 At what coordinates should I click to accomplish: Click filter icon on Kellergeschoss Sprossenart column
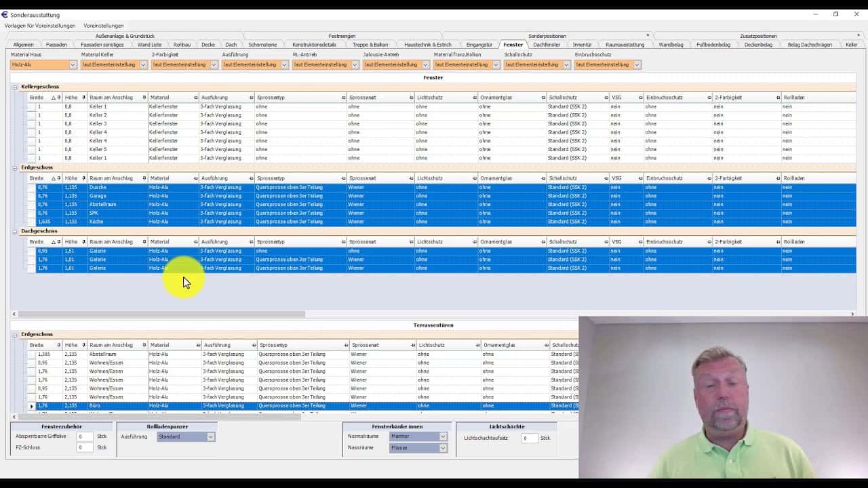point(411,98)
